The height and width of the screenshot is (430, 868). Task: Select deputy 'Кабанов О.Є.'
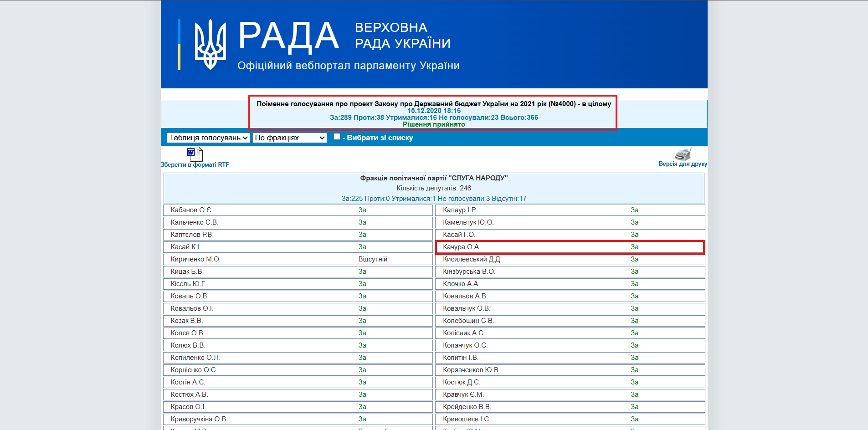(192, 210)
